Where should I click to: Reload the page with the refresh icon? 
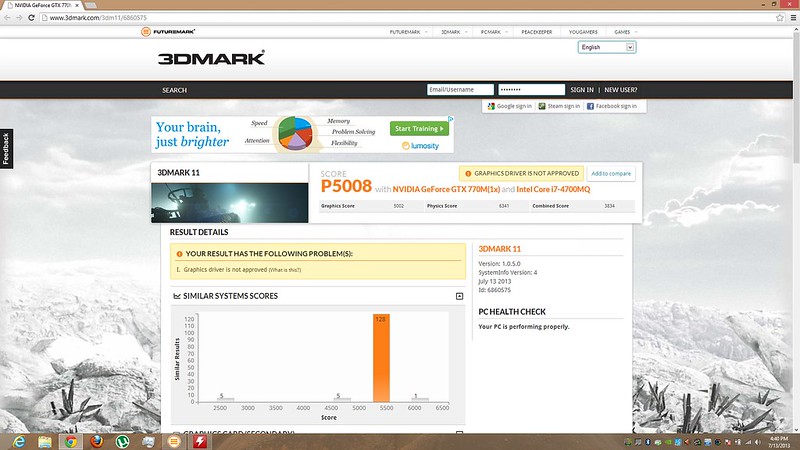(31, 17)
